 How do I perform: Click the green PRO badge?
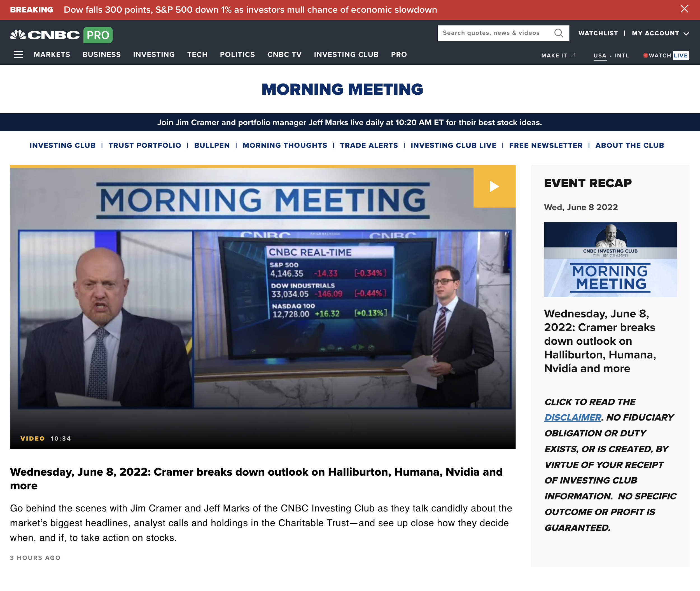pyautogui.click(x=98, y=35)
